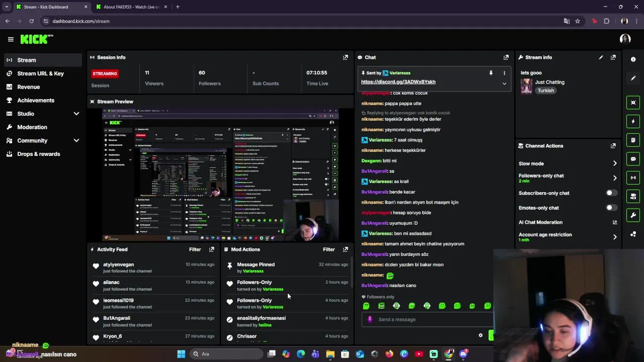This screenshot has height=362, width=644.
Task: Toggle the wrench stream info icon in sidebar
Action: click(x=633, y=215)
